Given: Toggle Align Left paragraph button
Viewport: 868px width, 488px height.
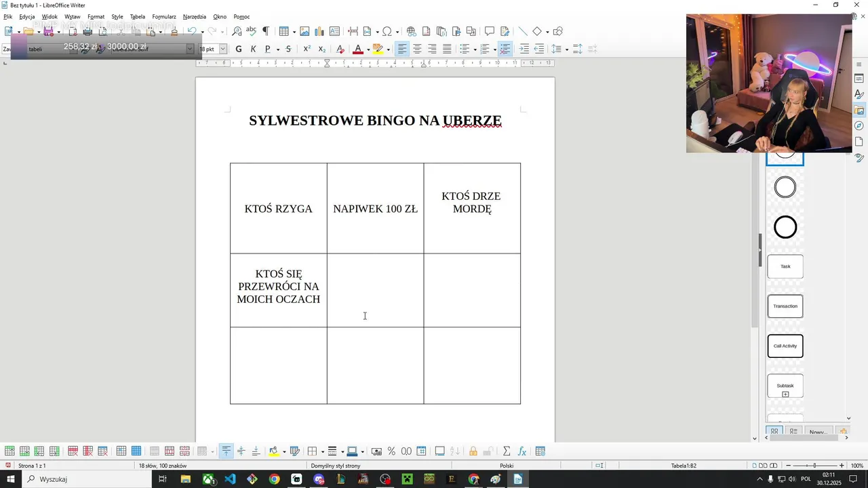Looking at the screenshot, I should pos(402,49).
